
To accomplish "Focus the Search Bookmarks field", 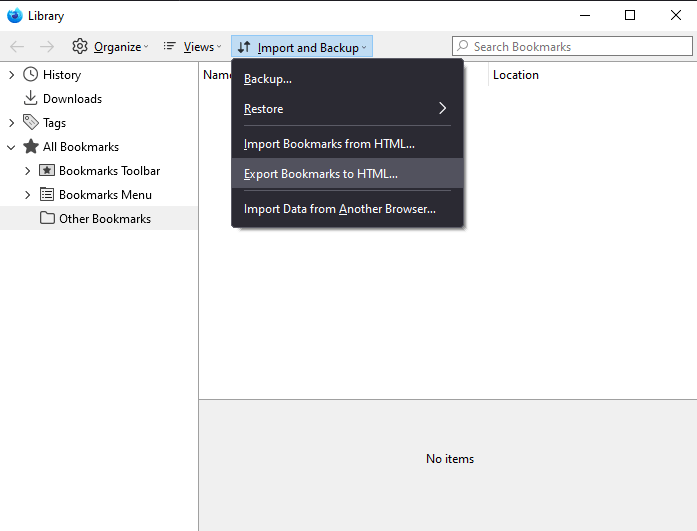I will click(x=572, y=46).
